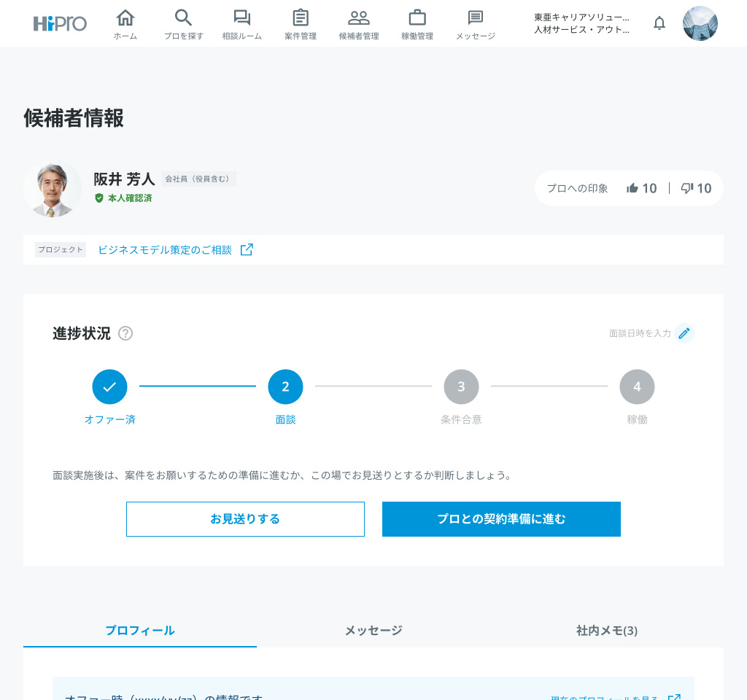Open 候補者管理 people icon
The width and height of the screenshot is (747, 700).
[359, 18]
